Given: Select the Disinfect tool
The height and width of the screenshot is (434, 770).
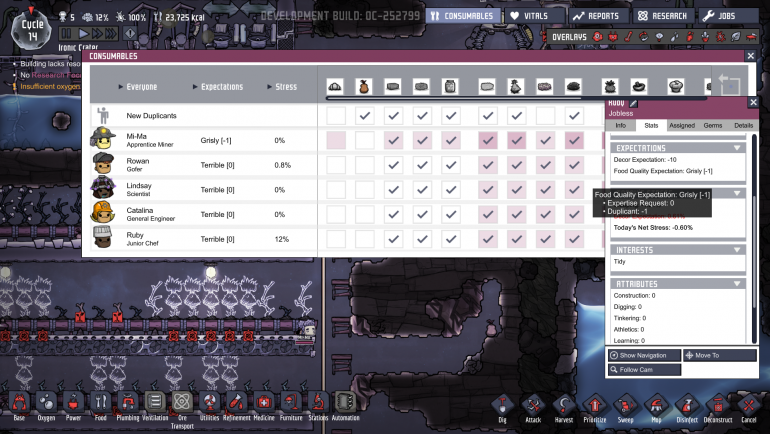Looking at the screenshot, I should [x=687, y=407].
